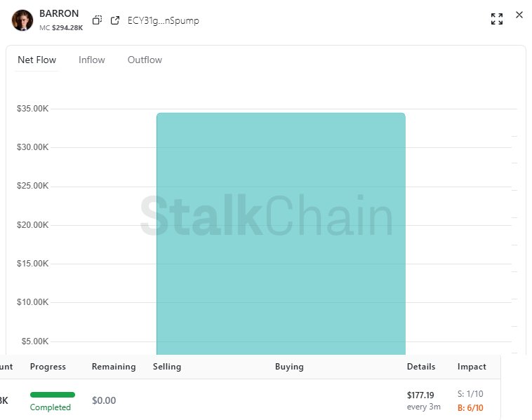Click the Progress column header
This screenshot has height=420, width=532.
pos(48,367)
